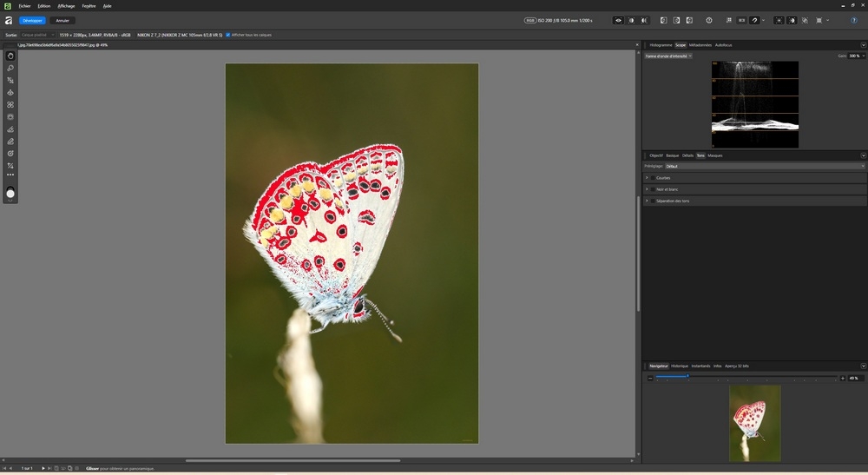Toggle the magnet snapping icon

(x=754, y=21)
